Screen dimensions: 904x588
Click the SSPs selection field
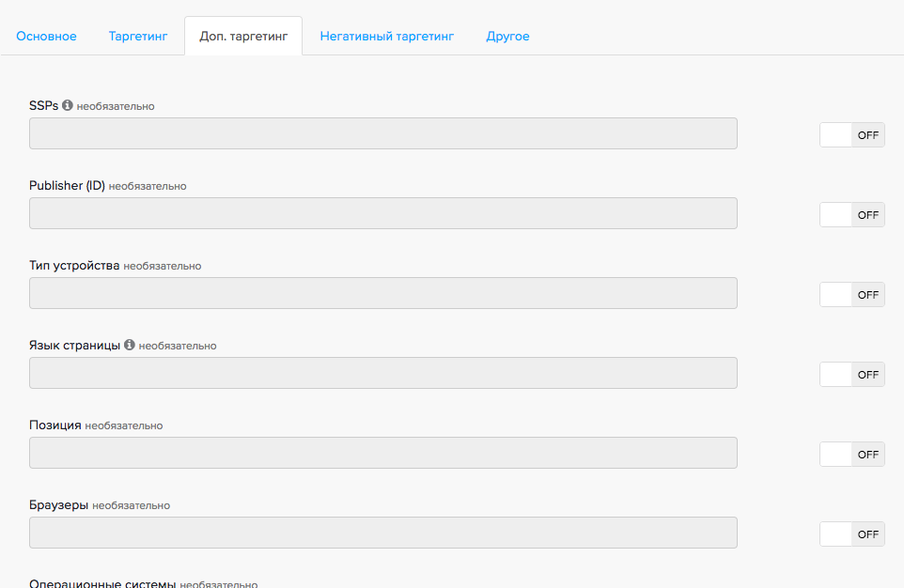(382, 133)
